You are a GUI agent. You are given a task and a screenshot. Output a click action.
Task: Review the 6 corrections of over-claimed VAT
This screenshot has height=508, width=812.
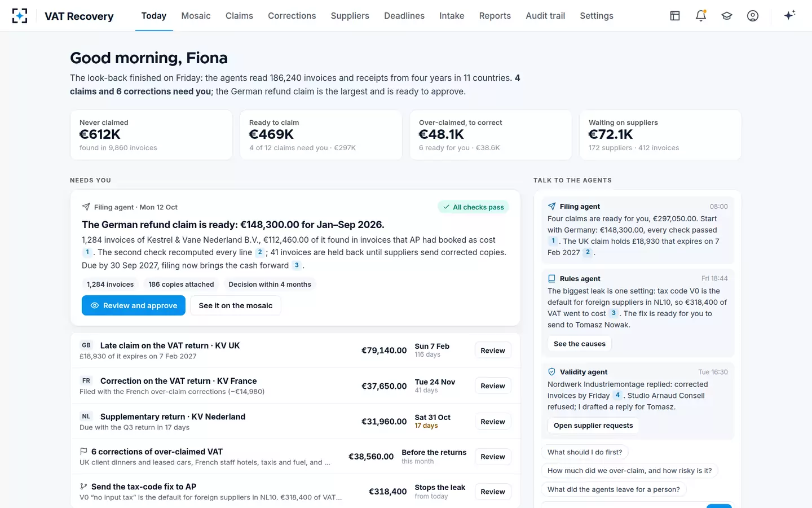tap(493, 457)
